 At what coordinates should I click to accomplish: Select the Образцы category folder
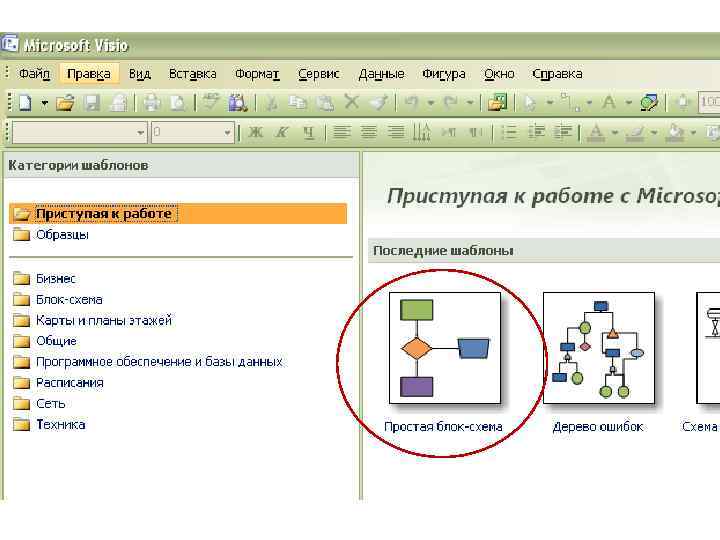(x=51, y=235)
